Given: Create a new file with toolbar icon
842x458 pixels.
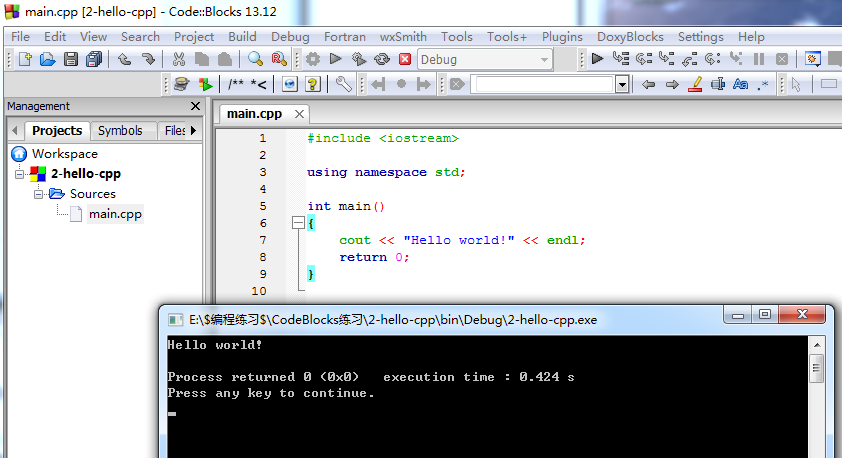Looking at the screenshot, I should tap(25, 59).
